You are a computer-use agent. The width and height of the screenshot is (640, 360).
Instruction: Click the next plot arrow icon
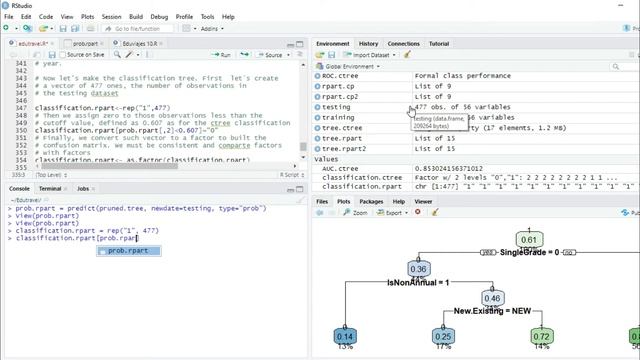click(332, 213)
